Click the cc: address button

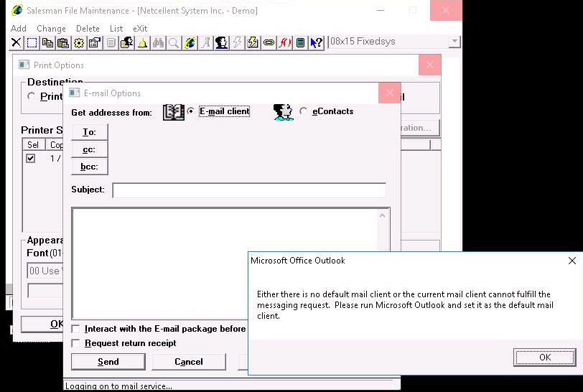tap(89, 149)
